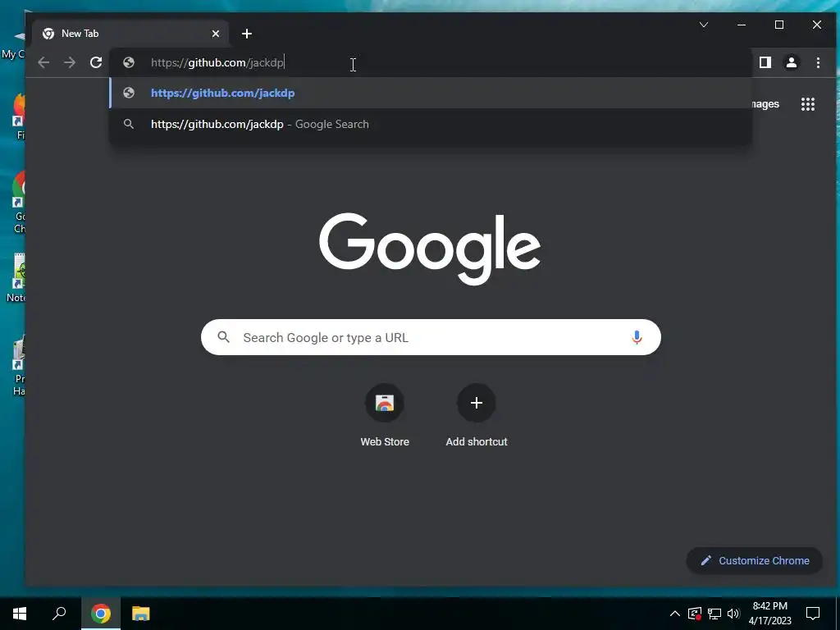This screenshot has height=630, width=840.
Task: Open the profile avatar icon
Action: [x=792, y=62]
